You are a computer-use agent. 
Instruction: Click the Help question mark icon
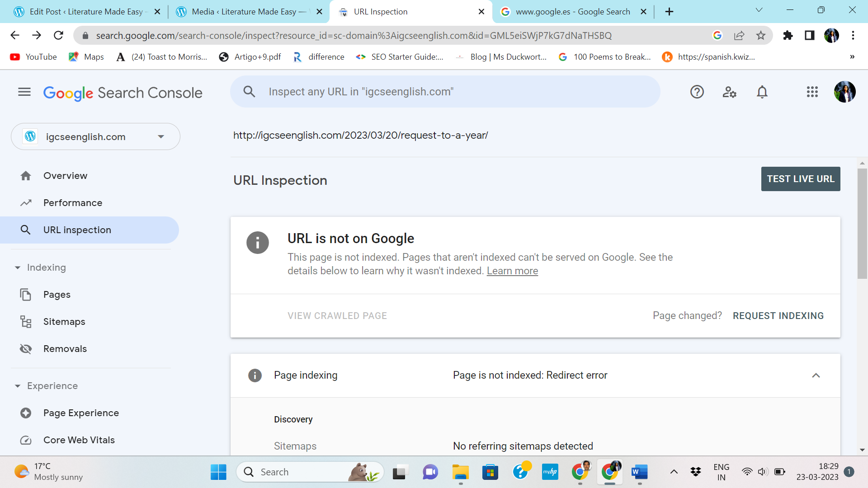[x=697, y=92]
